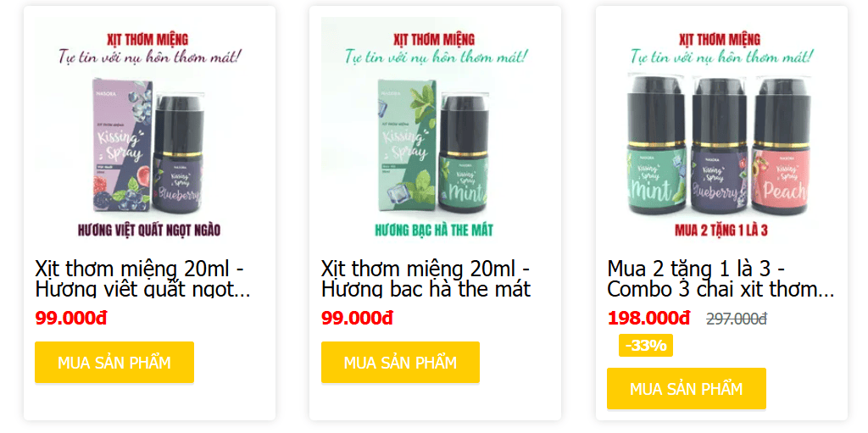Click the MUA SẢN PHẨM button for the Blueberry spray
The height and width of the screenshot is (433, 868).
[x=114, y=362]
